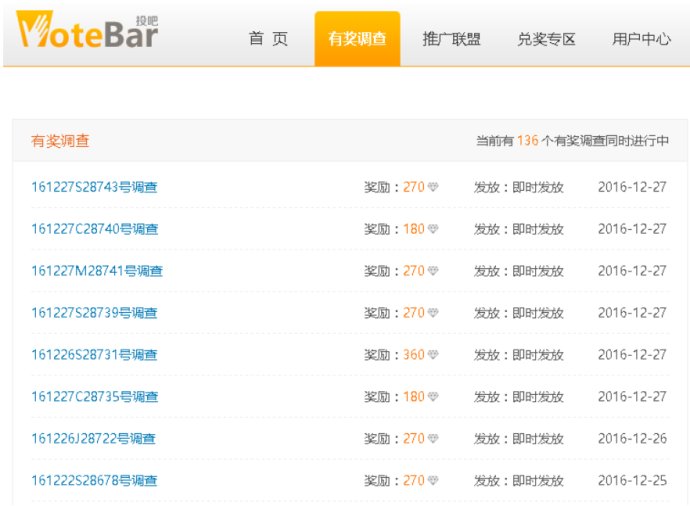690x506 pixels.
Task: Open the 兑奖专区 tab
Action: point(547,39)
